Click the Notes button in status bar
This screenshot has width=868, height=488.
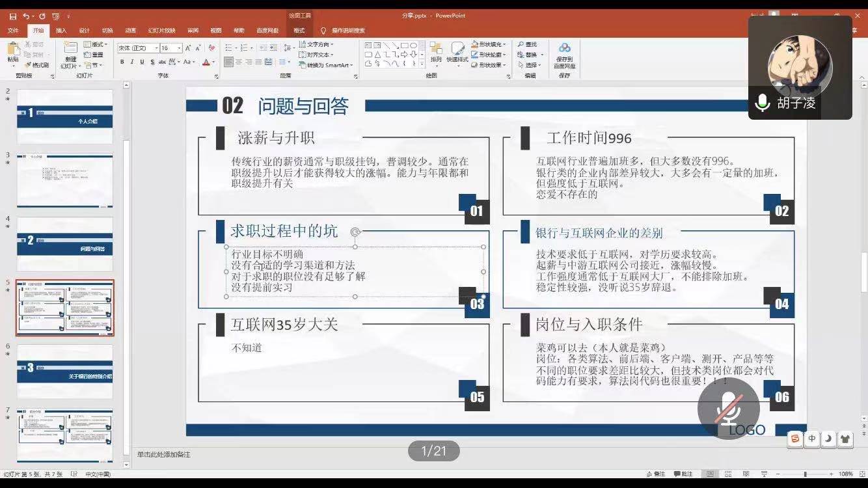point(655,474)
